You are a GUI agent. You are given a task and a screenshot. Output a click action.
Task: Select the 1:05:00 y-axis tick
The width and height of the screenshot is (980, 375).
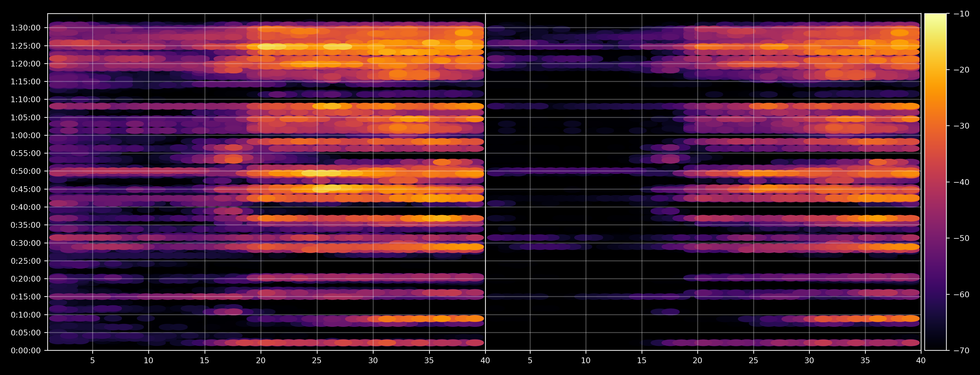[x=26, y=118]
